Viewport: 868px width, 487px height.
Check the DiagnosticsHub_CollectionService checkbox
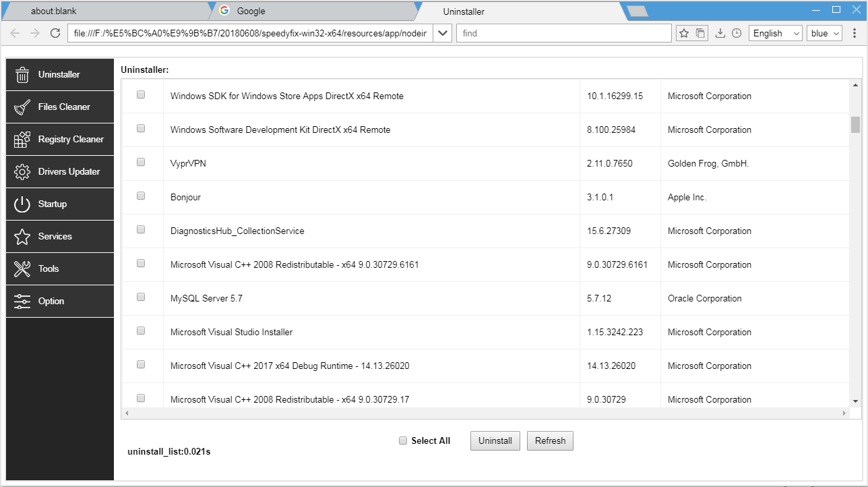click(x=141, y=229)
